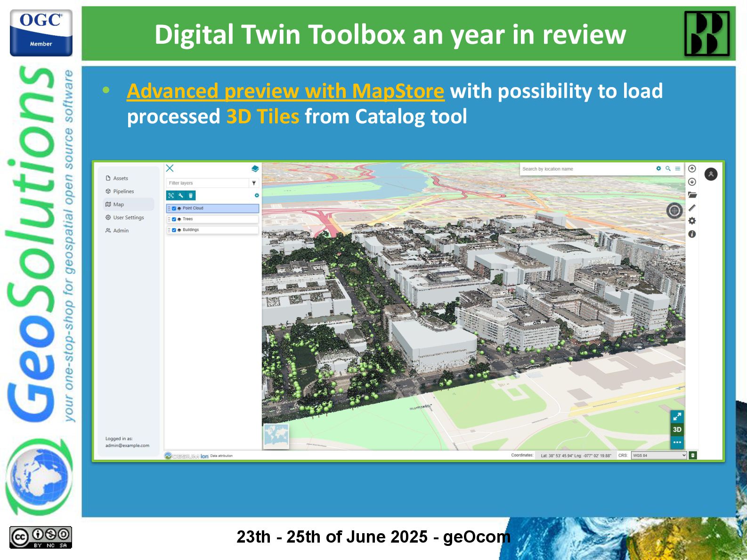Click the Search by location name field
Screen dimensions: 747x560
pyautogui.click(x=587, y=169)
